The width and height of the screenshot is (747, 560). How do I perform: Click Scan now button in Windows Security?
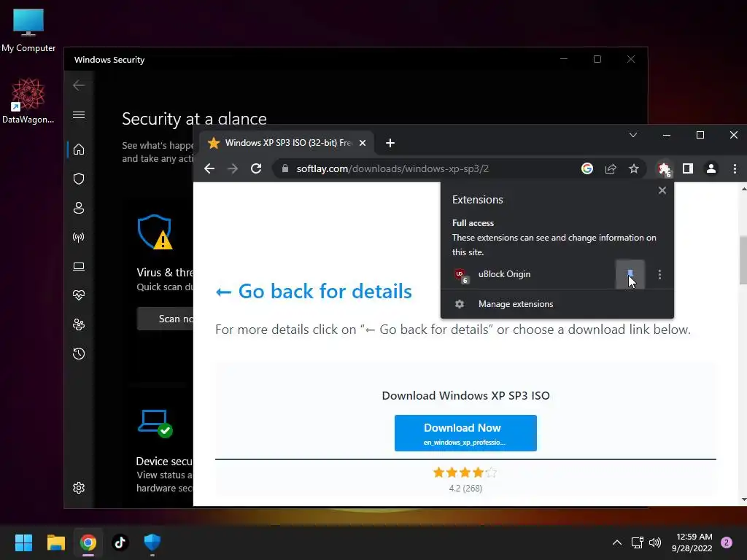click(x=166, y=319)
